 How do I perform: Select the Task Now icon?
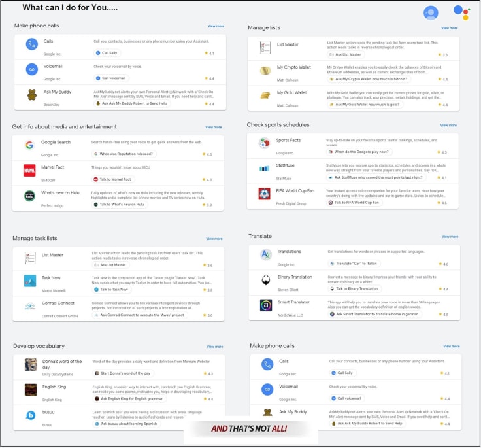click(x=30, y=281)
